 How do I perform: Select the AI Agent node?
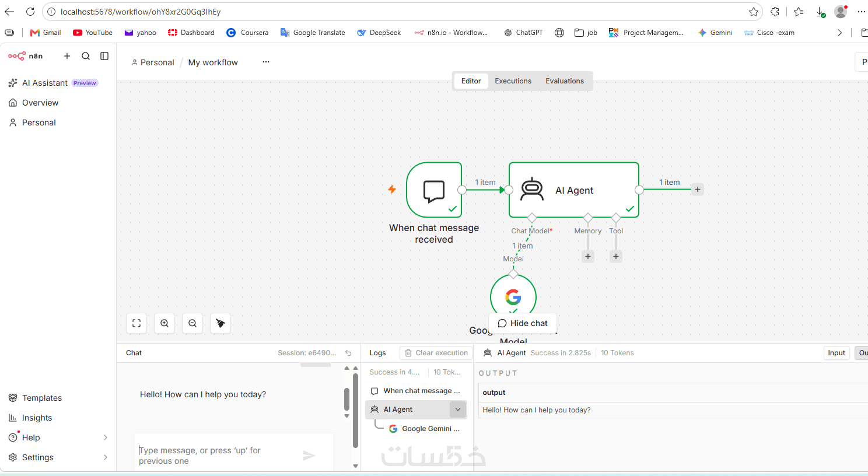(574, 190)
